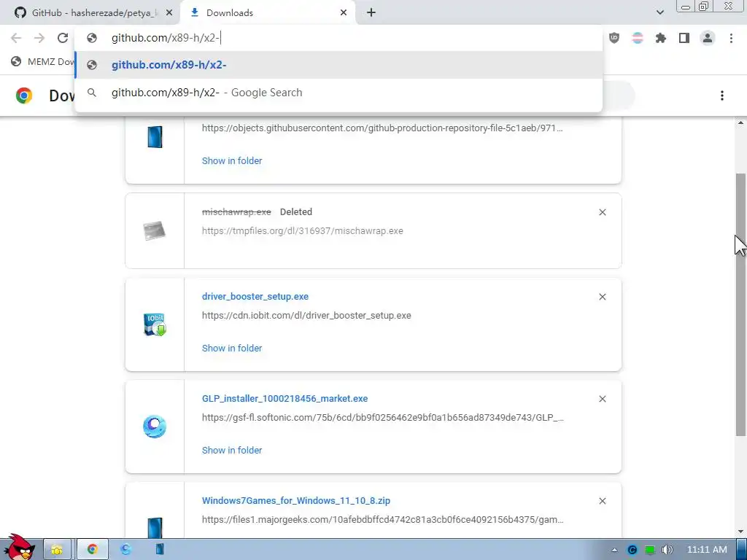Choose the Google Search suggestion for github.com/x89-h/x2-
747x560 pixels.
[338, 93]
